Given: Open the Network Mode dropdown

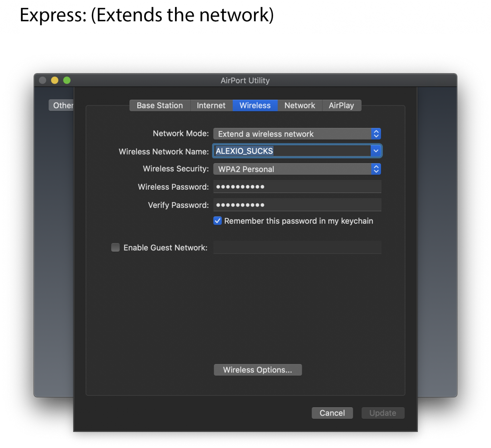Looking at the screenshot, I should coord(297,134).
